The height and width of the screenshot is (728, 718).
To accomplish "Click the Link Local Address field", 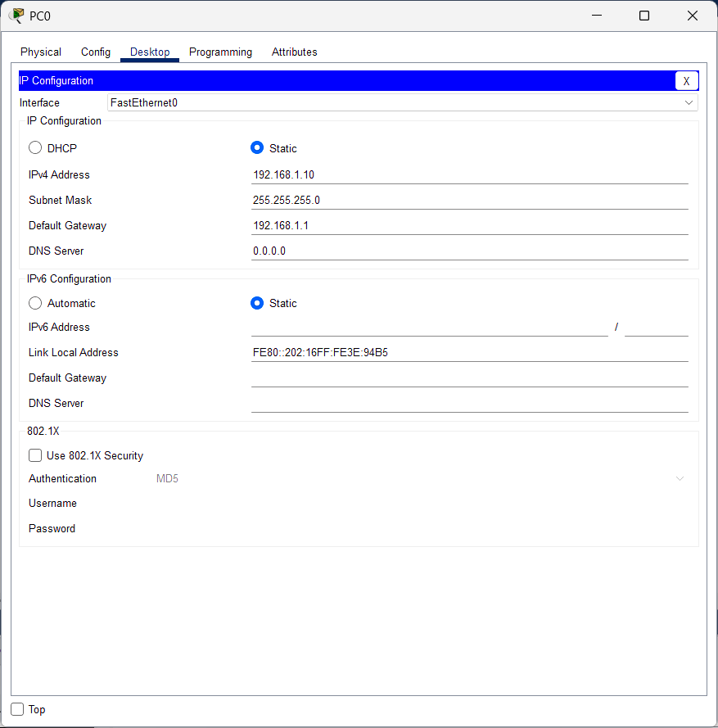I will tap(469, 352).
